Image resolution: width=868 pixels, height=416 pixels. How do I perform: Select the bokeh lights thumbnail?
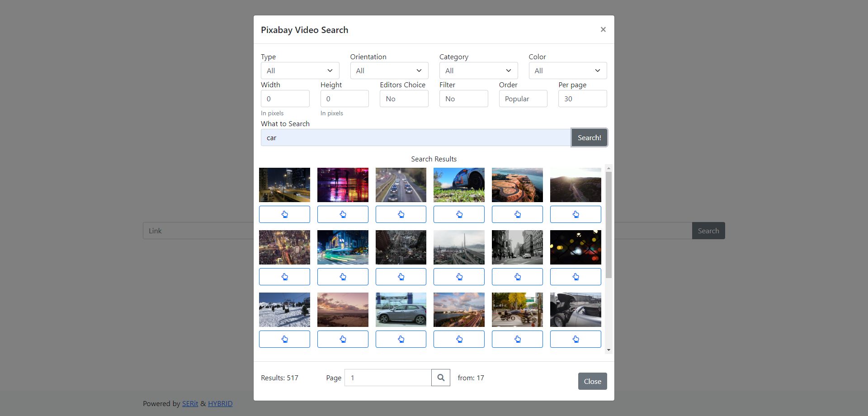[576, 247]
